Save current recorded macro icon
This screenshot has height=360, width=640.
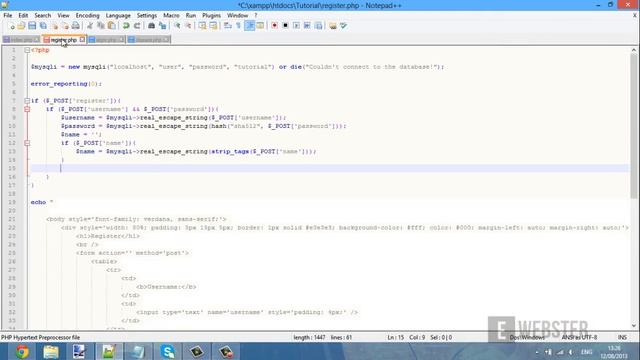click(318, 26)
